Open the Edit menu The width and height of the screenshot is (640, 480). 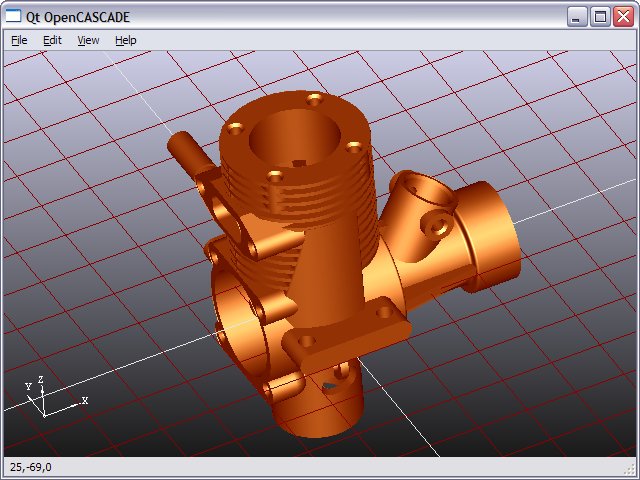(x=52, y=40)
